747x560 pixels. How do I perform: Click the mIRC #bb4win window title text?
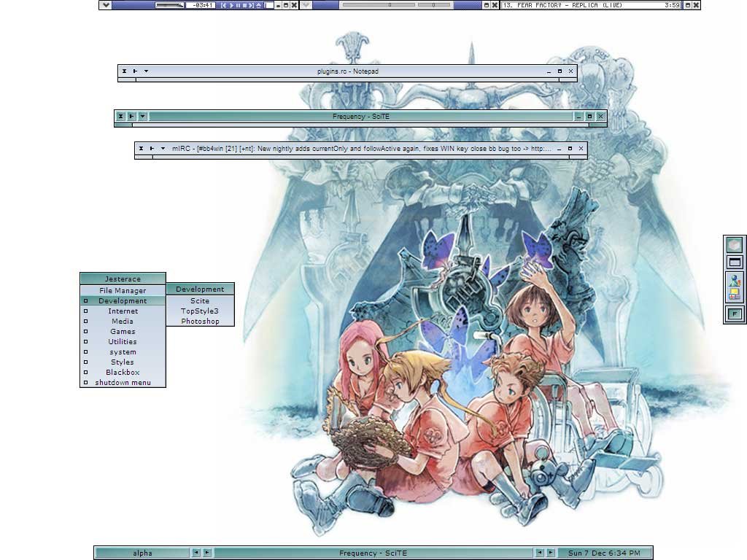click(x=362, y=149)
